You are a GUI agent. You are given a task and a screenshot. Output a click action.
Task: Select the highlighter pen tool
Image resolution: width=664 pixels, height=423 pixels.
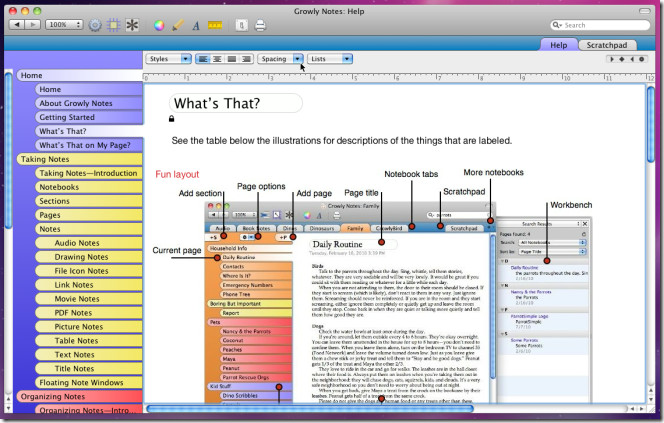coord(177,25)
